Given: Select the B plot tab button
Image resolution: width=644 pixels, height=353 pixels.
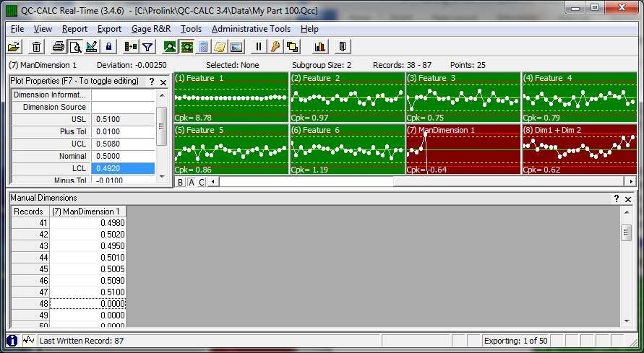Looking at the screenshot, I should coord(180,182).
